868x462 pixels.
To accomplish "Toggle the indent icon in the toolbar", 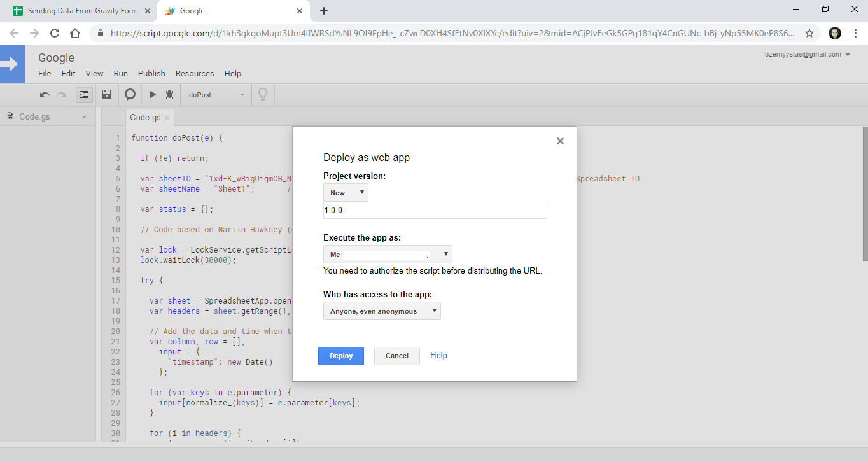I will (x=84, y=94).
